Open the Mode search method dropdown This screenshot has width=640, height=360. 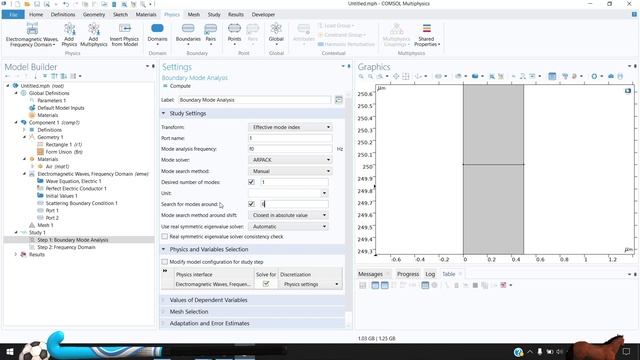click(x=290, y=171)
